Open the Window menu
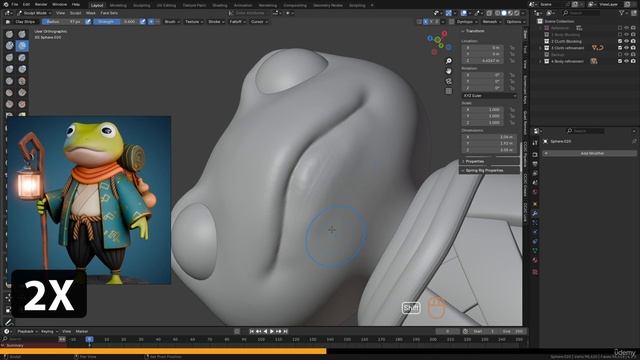The height and width of the screenshot is (360, 640). pyautogui.click(x=60, y=4)
